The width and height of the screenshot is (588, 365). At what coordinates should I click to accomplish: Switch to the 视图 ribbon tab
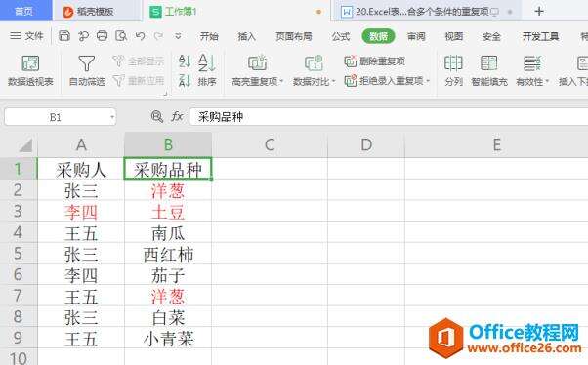(x=454, y=36)
